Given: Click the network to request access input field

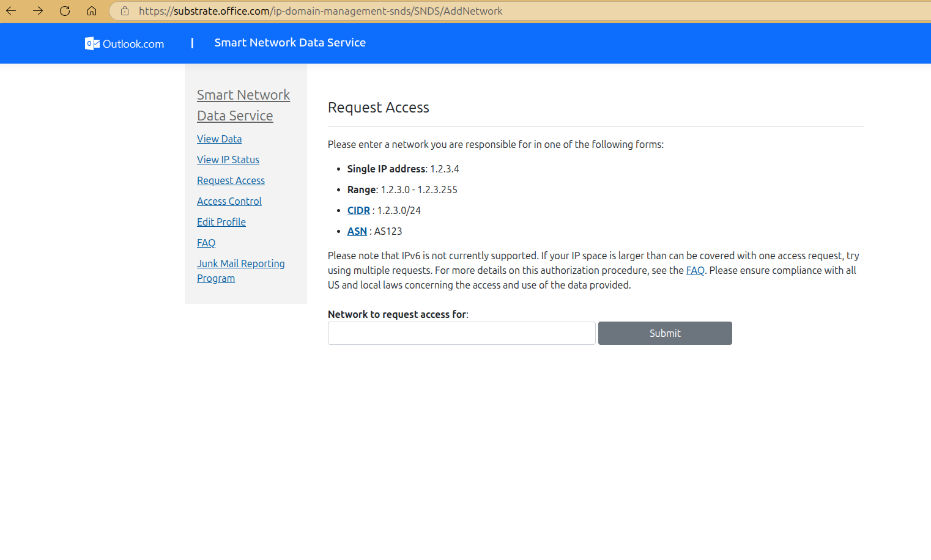Looking at the screenshot, I should tap(462, 333).
